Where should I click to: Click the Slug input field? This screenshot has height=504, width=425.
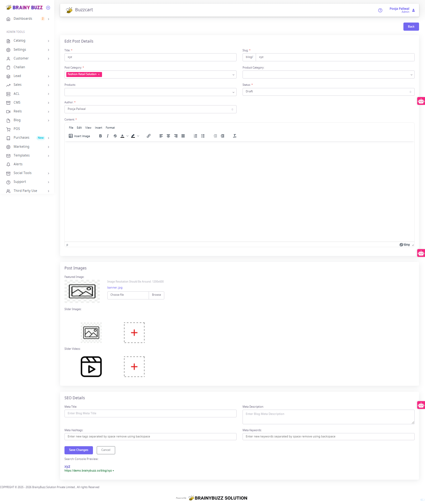335,57
